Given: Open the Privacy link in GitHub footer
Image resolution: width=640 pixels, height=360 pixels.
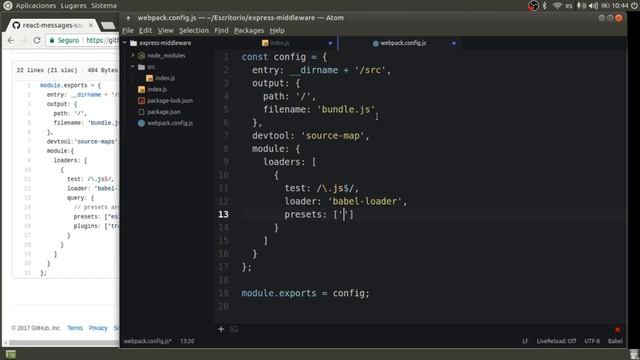Looking at the screenshot, I should coord(98,328).
